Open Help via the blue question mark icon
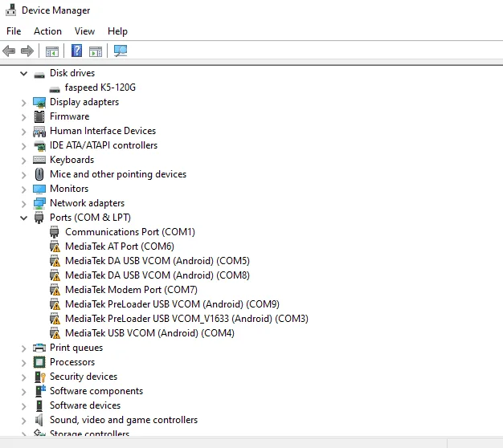The height and width of the screenshot is (448, 503). tap(76, 51)
